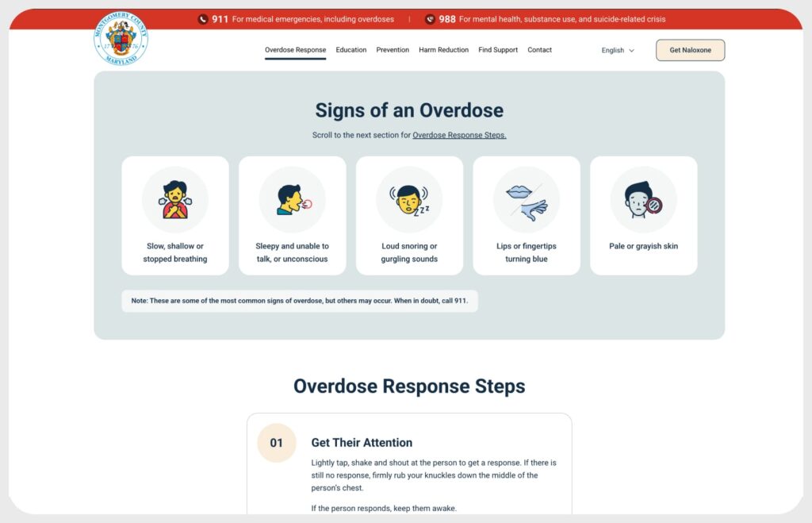Visit the Find Support page
Screen dimensions: 812x523
497,49
